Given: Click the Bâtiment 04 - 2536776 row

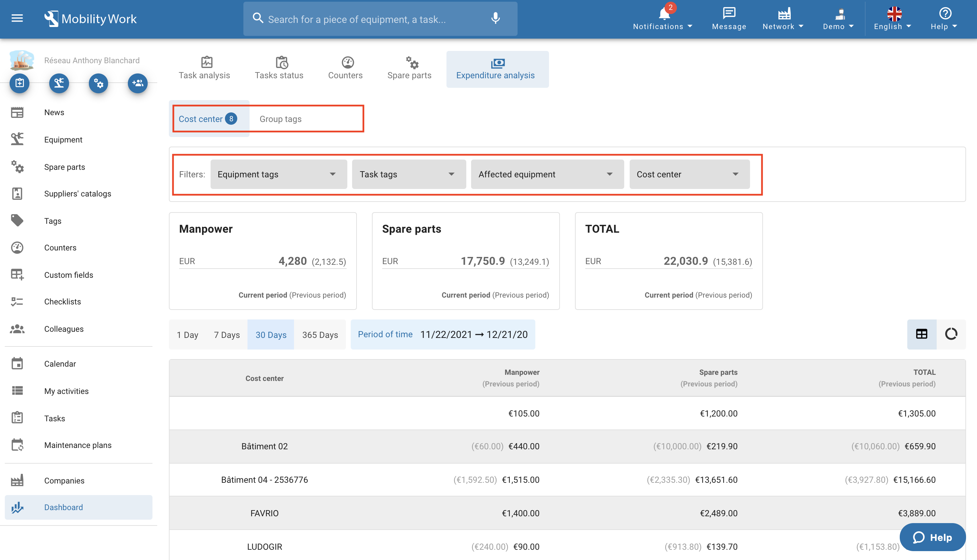Looking at the screenshot, I should 567,480.
